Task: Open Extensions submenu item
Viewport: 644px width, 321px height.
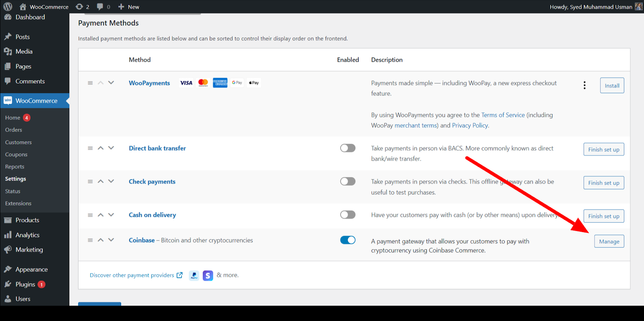Action: (x=18, y=204)
